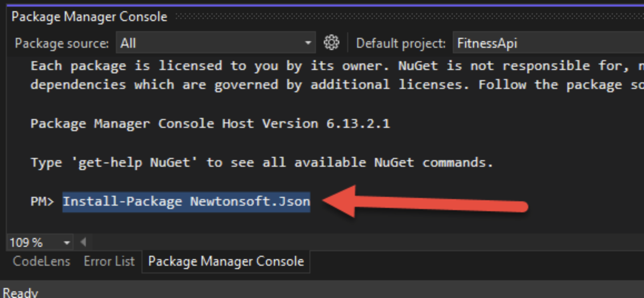Click the PM> prompt text
Screen dimensions: 644x298
point(42,201)
